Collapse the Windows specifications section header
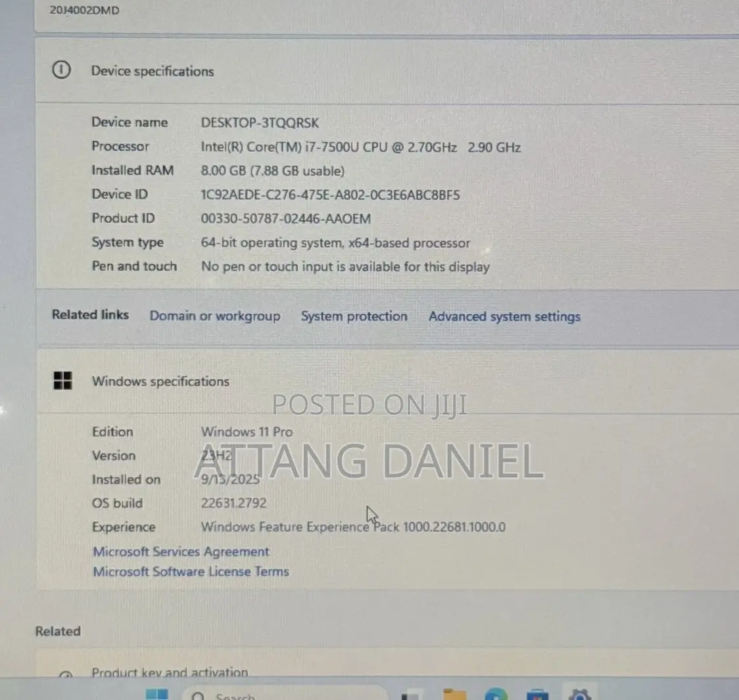The width and height of the screenshot is (739, 700). [387, 381]
